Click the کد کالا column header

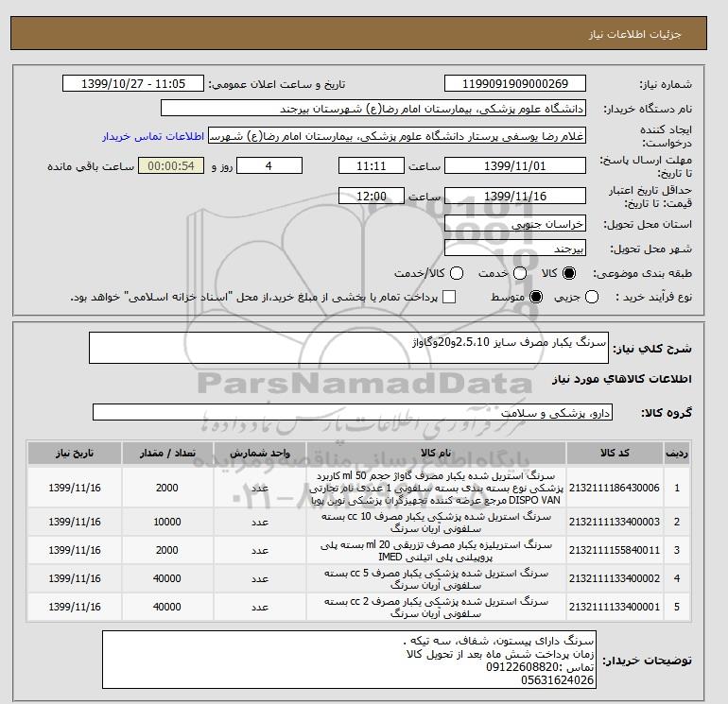[x=615, y=453]
